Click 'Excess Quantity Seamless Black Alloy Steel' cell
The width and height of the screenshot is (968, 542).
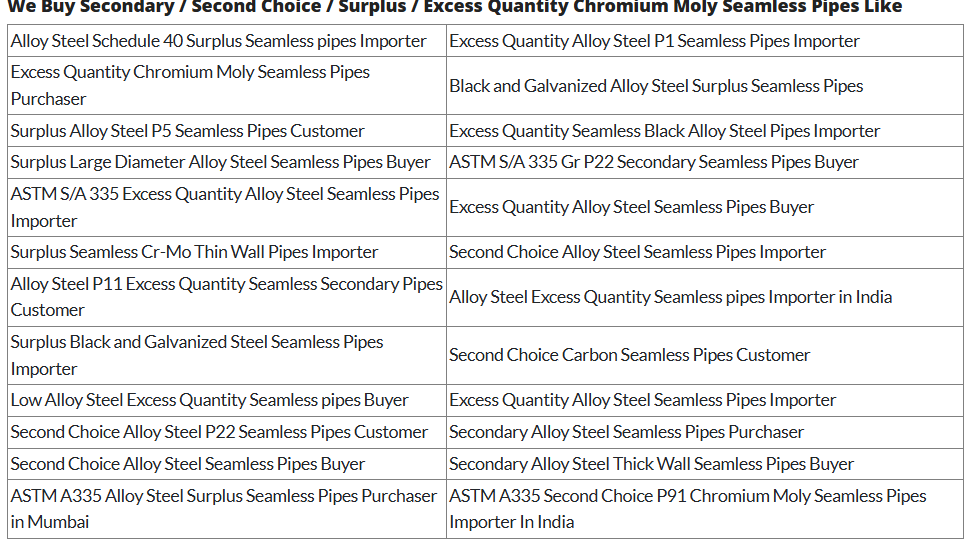pos(664,131)
